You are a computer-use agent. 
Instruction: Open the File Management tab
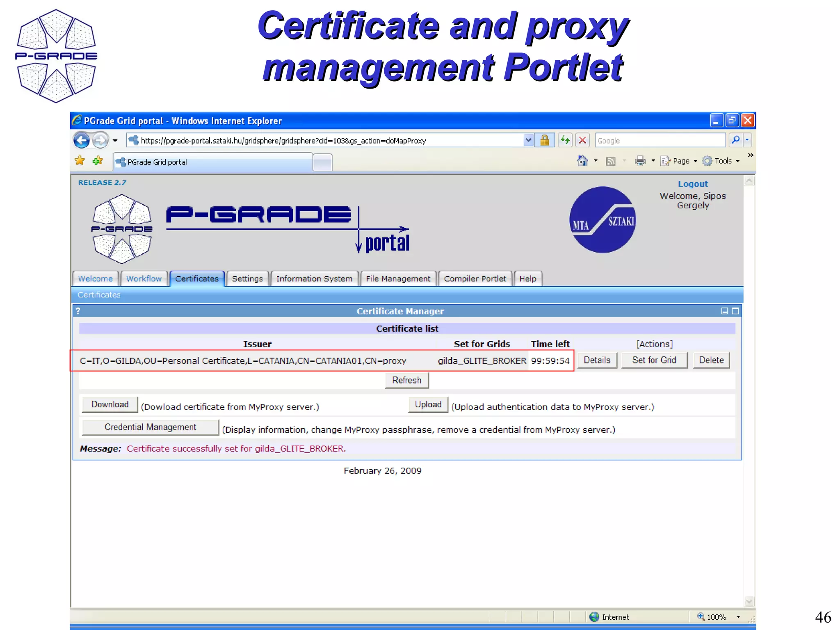click(x=398, y=279)
